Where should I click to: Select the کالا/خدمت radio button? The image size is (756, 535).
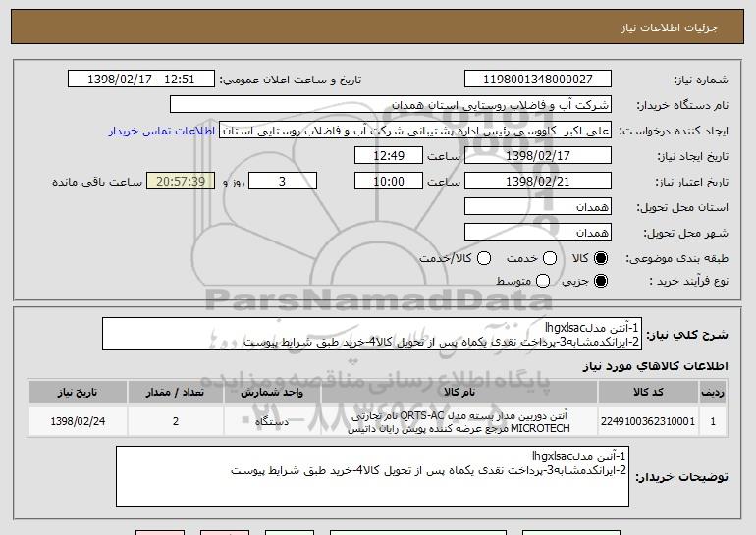click(484, 258)
